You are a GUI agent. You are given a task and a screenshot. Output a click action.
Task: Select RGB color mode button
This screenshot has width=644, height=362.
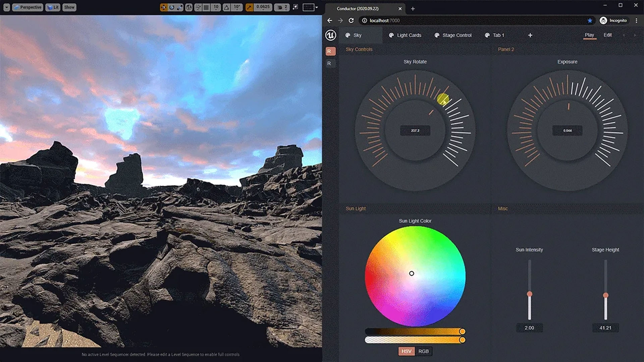point(423,351)
